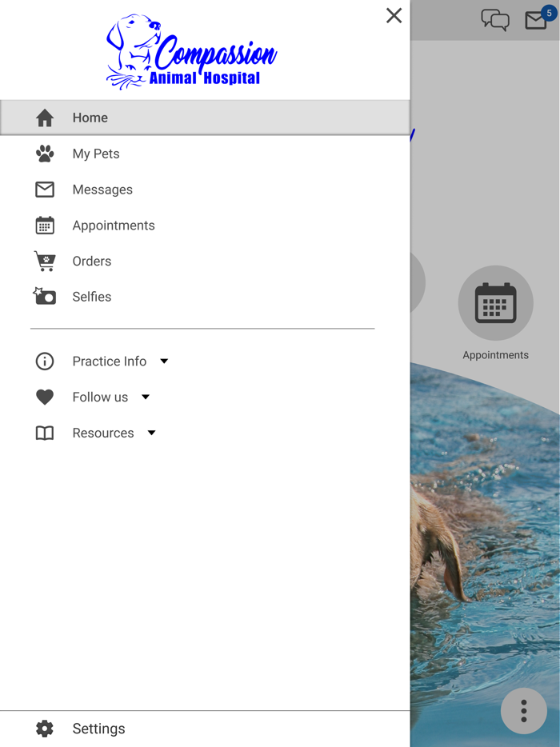Expand the Follow us dropdown arrow

[146, 397]
